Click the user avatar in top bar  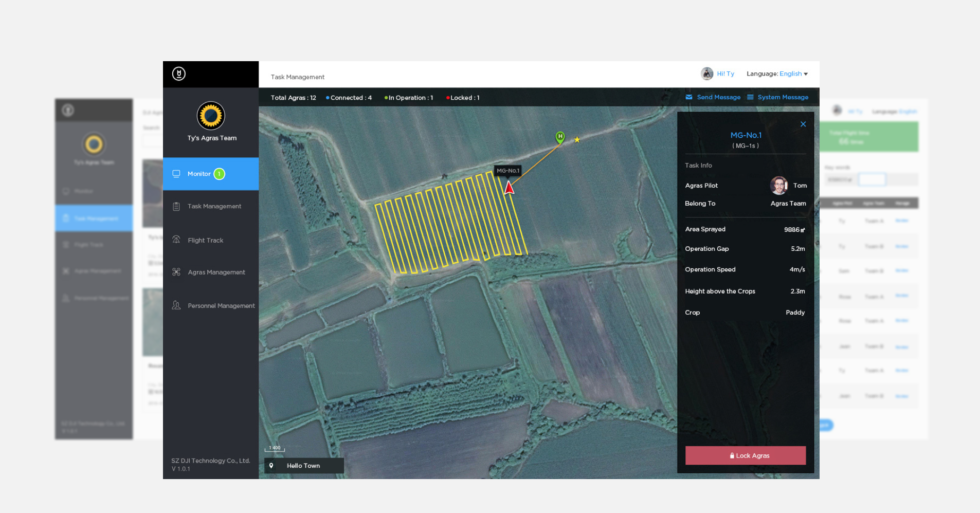(707, 74)
